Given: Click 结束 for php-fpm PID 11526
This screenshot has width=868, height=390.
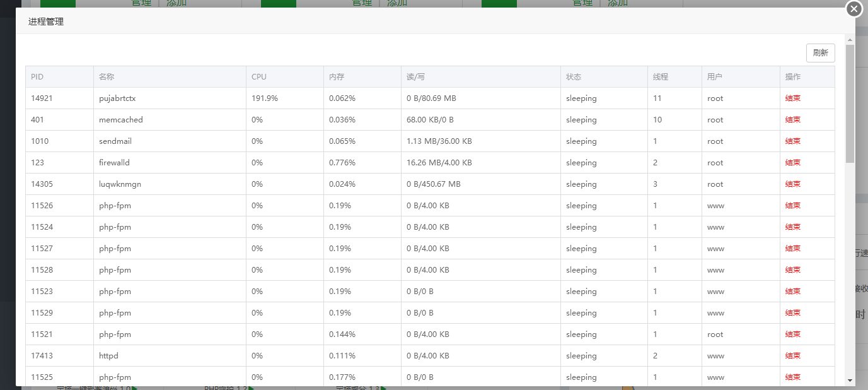Looking at the screenshot, I should click(x=793, y=206).
